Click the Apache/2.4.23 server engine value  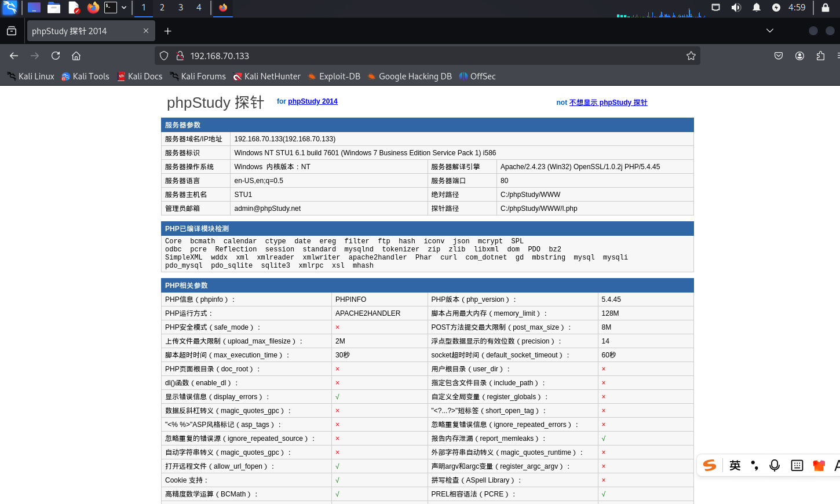point(580,167)
